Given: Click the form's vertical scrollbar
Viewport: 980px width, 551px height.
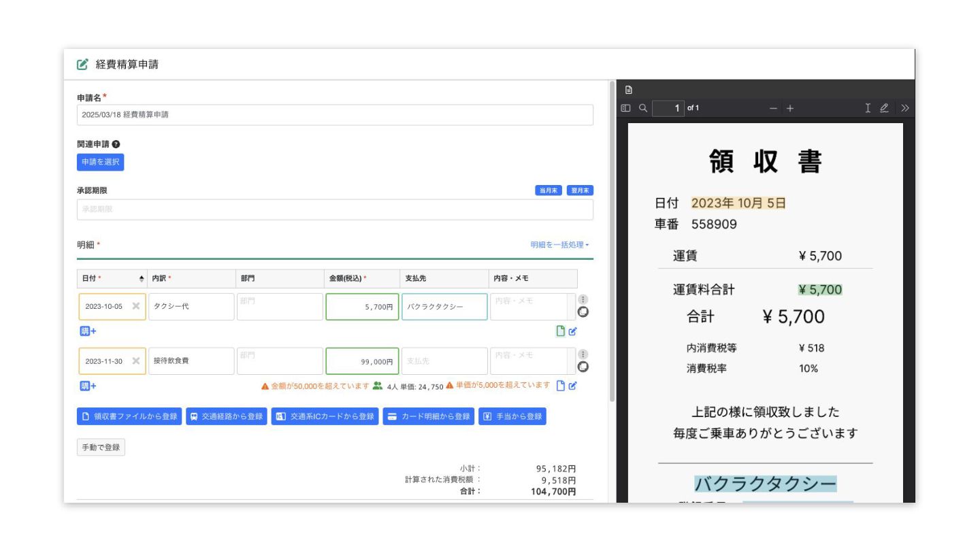Looking at the screenshot, I should 612,241.
